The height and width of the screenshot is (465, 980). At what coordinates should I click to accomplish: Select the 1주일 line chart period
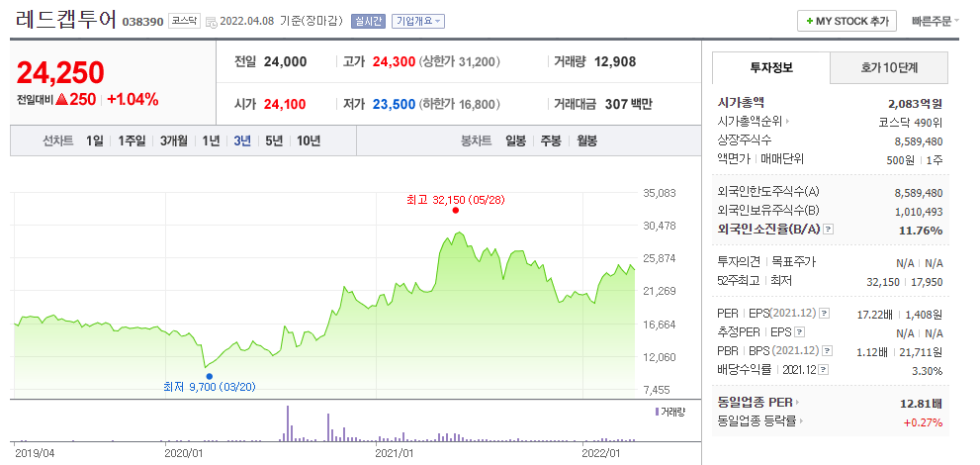point(132,141)
